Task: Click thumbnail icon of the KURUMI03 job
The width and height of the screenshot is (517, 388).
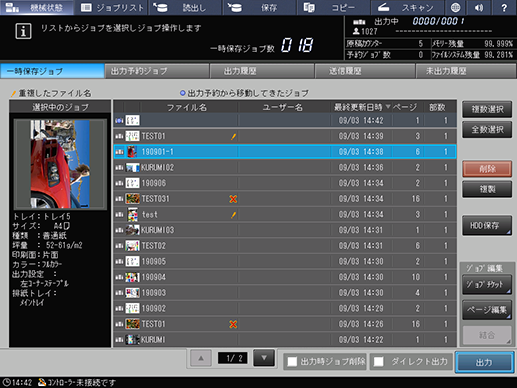Action: pos(132,230)
